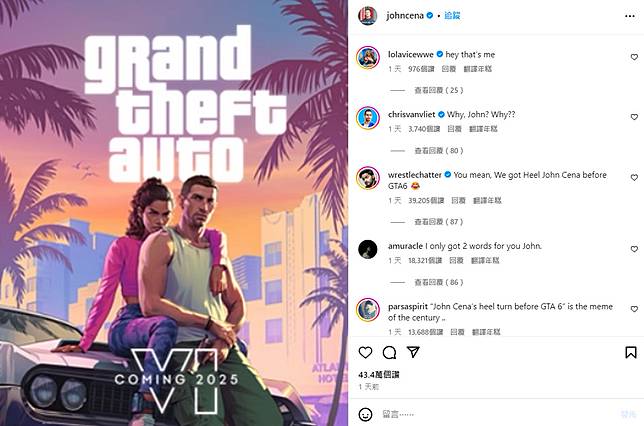The height and width of the screenshot is (426, 644).
Task: Expand the 80 replies under chrisvanvliet
Action: (x=439, y=150)
